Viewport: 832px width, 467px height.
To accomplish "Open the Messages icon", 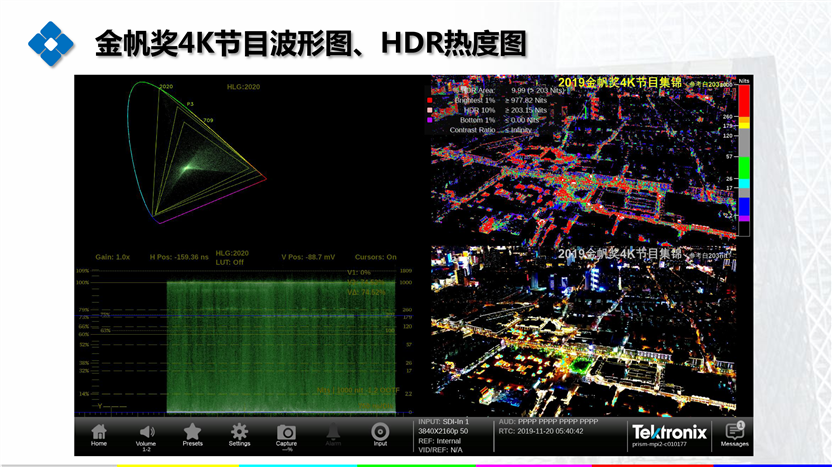I will point(734,433).
